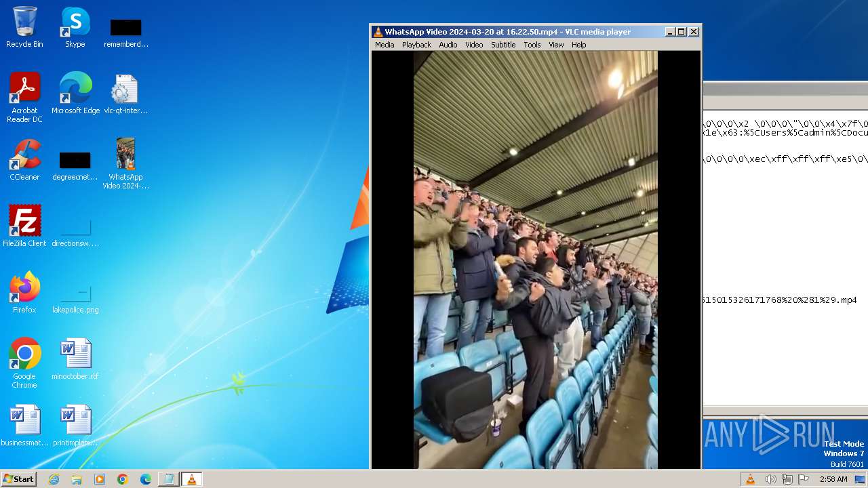Open the VLC Subtitle menu

coord(503,45)
